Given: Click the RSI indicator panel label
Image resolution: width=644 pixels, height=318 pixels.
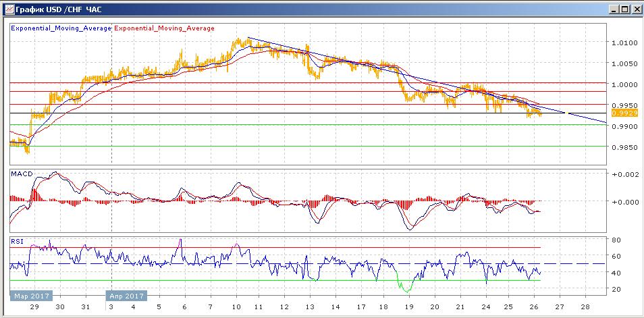Looking at the screenshot, I should pos(17,240).
